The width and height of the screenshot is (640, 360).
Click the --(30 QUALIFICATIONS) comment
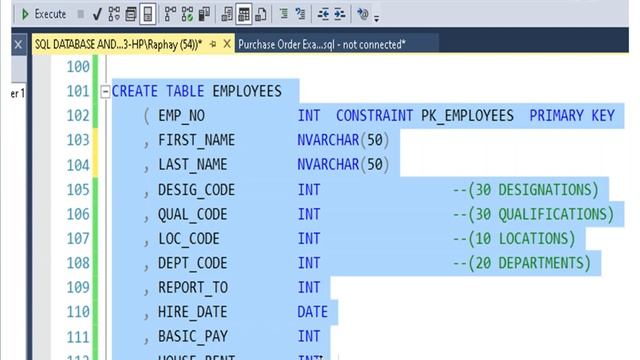point(533,214)
